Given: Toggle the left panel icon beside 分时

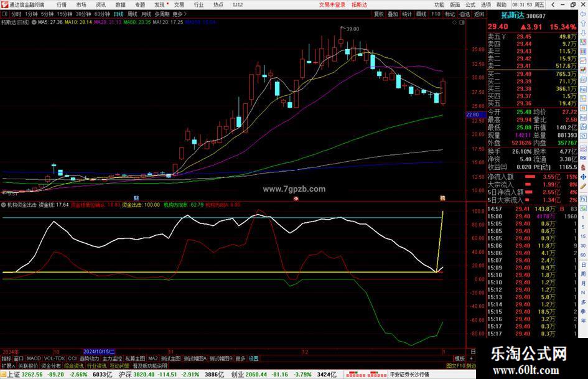Looking at the screenshot, I should click(x=5, y=14).
